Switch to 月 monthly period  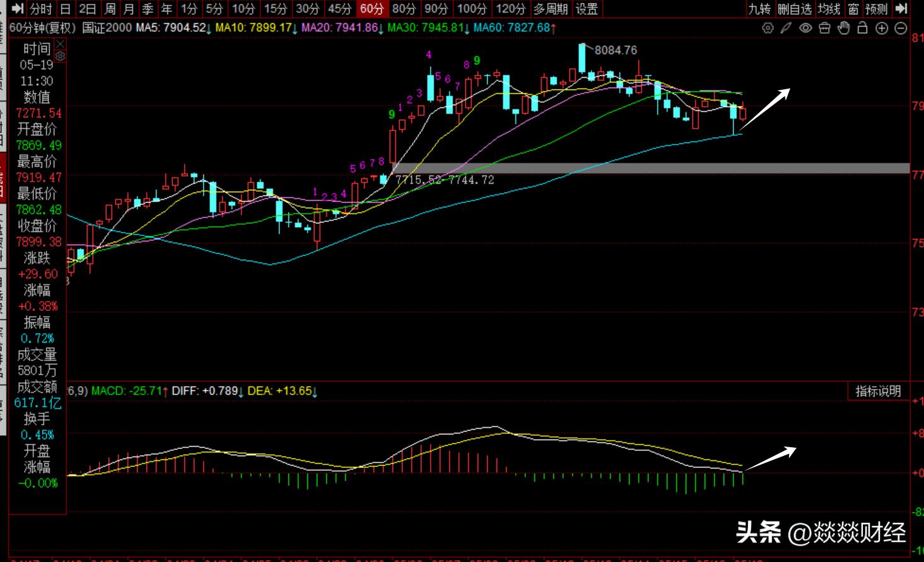(x=129, y=9)
